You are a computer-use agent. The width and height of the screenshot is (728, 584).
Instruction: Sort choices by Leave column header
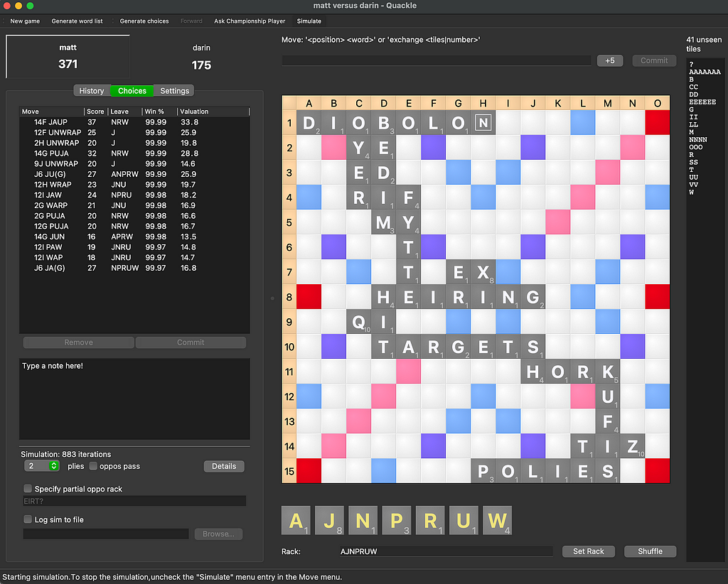(125, 112)
